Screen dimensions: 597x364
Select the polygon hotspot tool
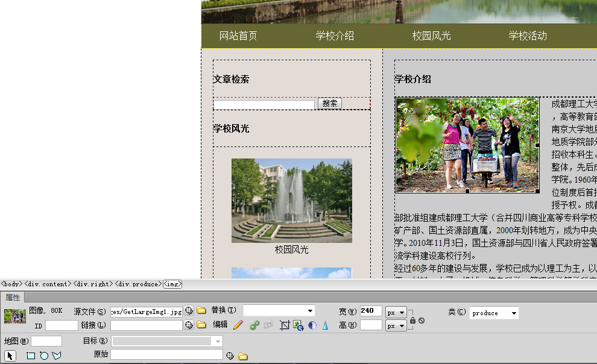click(57, 356)
